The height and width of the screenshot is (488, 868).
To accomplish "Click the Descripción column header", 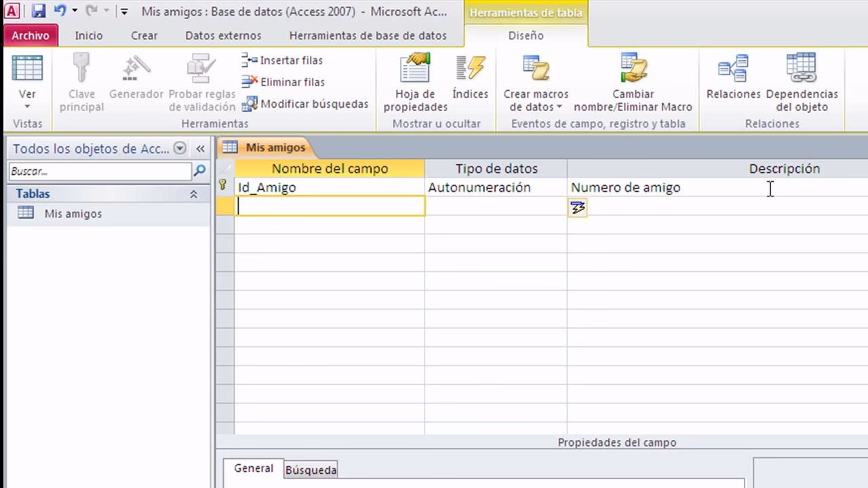I will [x=785, y=169].
